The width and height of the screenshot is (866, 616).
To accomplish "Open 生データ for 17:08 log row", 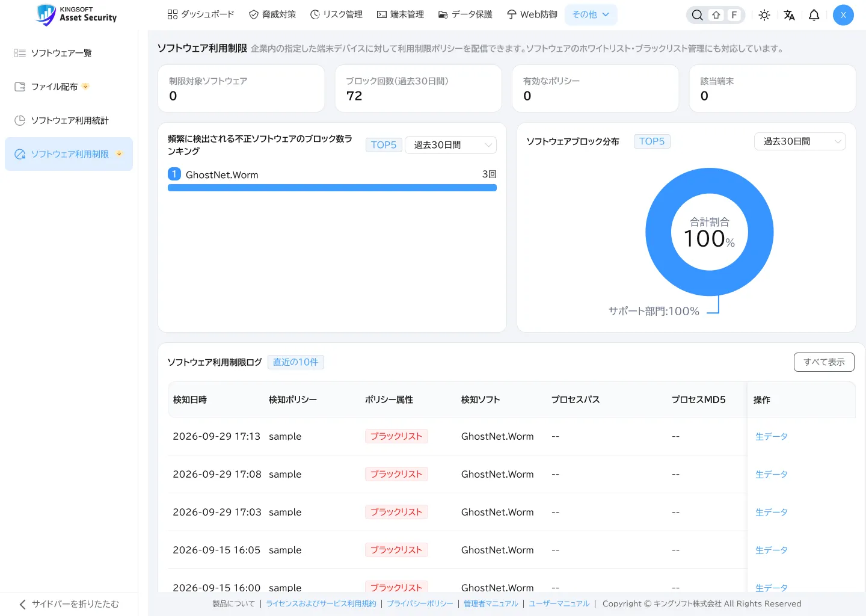I will pyautogui.click(x=772, y=475).
